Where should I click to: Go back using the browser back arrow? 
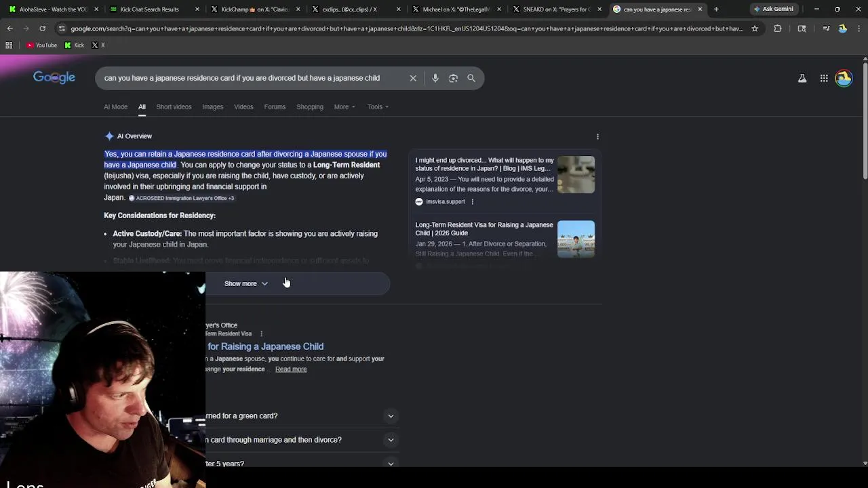[10, 28]
